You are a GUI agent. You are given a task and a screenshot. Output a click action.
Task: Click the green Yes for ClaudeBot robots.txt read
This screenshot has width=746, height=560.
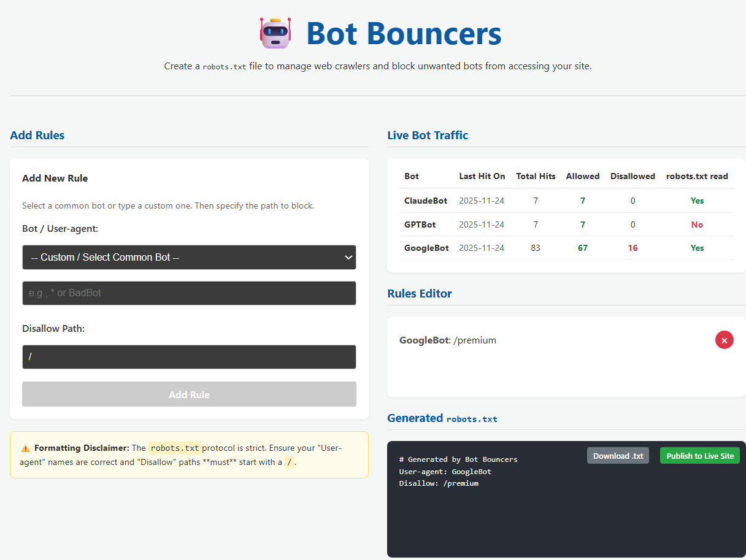pyautogui.click(x=697, y=201)
